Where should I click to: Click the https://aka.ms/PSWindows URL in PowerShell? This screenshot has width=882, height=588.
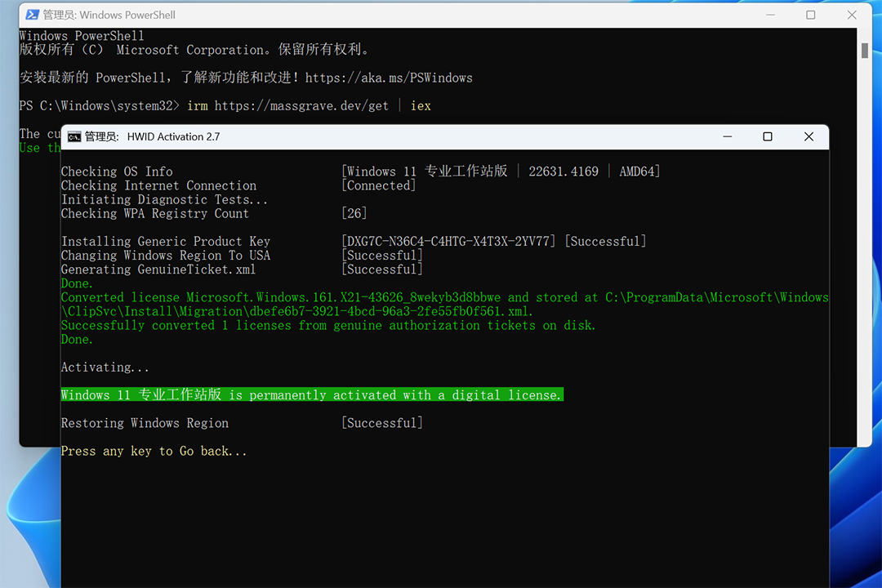click(x=389, y=78)
